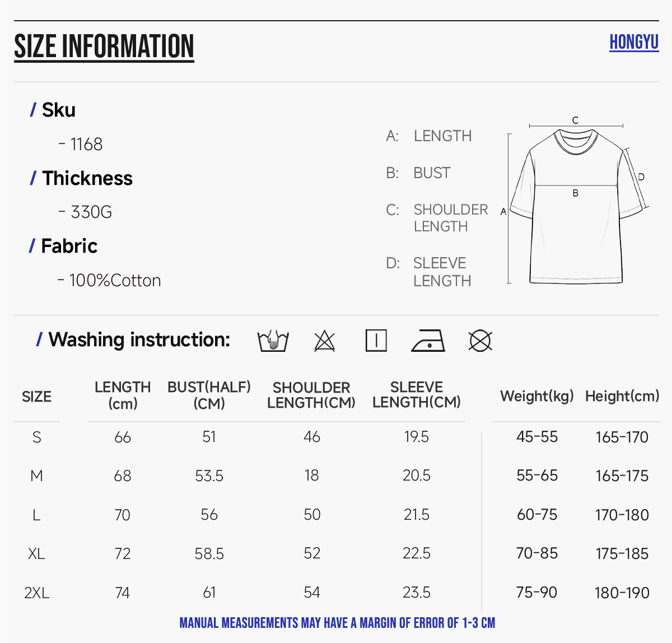Click the BUST(HALF) column header
Image resolution: width=672 pixels, height=643 pixels.
pyautogui.click(x=209, y=395)
